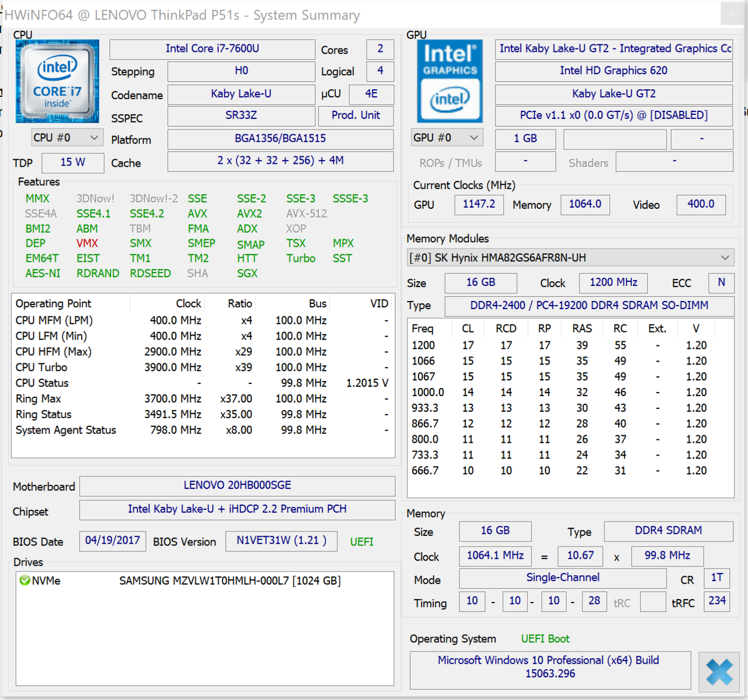
Task: Click the Cores count value 2
Action: [x=380, y=49]
